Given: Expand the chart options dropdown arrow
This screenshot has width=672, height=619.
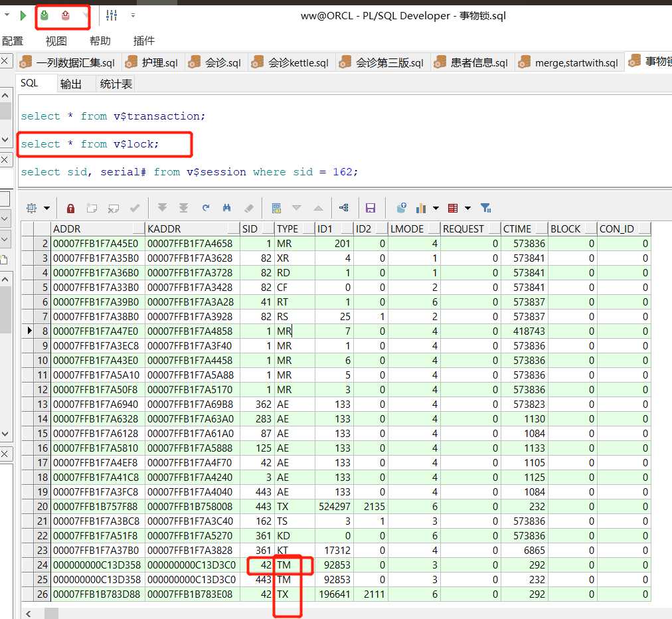Looking at the screenshot, I should click(436, 209).
